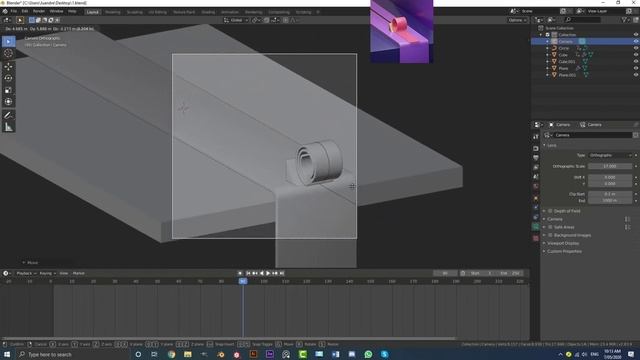Enable the Depth of Field checkbox
Image resolution: width=640 pixels, height=360 pixels.
point(550,211)
